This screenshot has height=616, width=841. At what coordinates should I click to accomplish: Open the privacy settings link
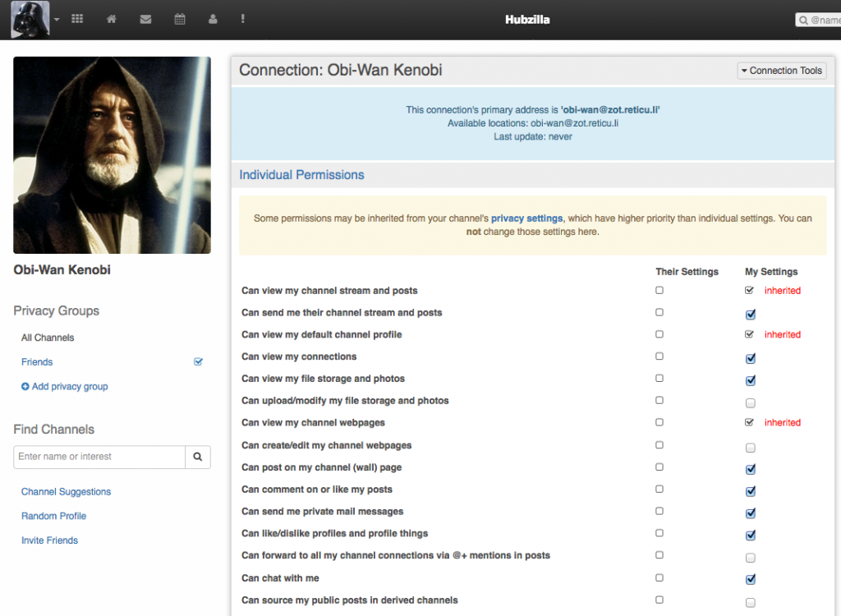(526, 218)
